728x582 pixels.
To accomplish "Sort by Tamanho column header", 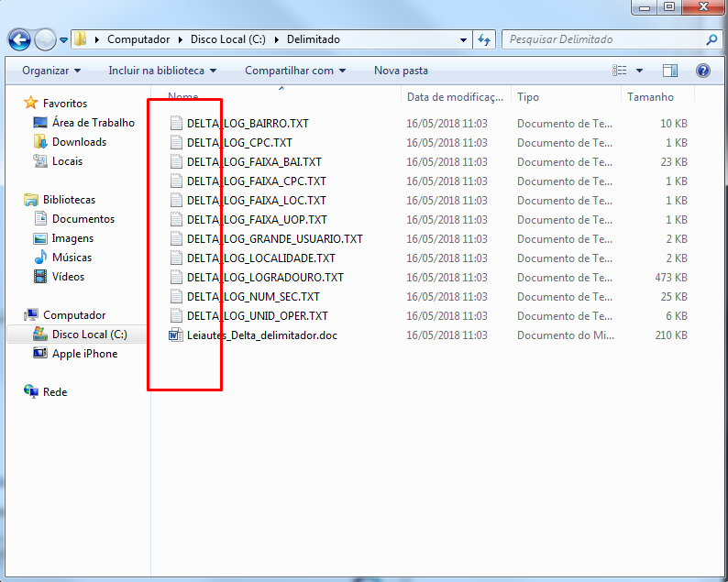I will [x=657, y=97].
